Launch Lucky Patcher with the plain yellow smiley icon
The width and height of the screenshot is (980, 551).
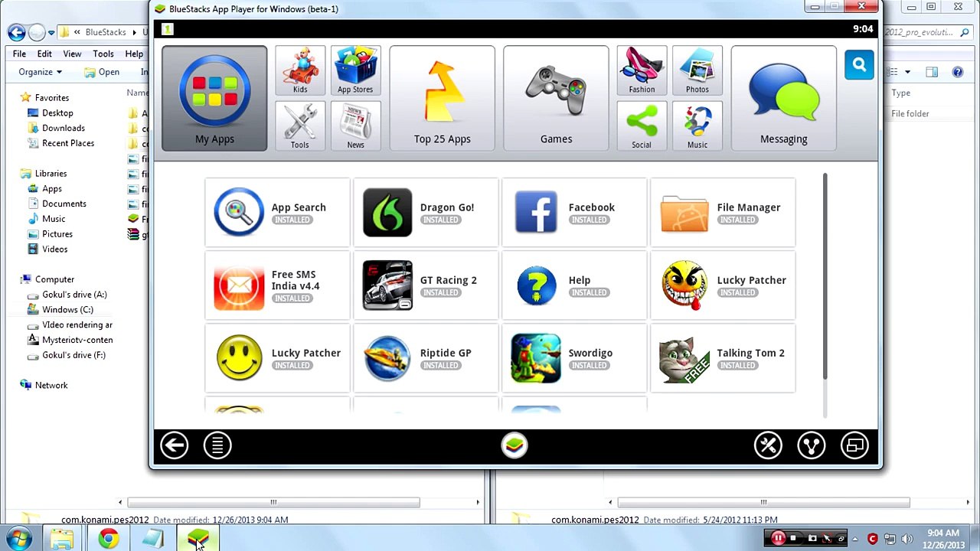(277, 358)
